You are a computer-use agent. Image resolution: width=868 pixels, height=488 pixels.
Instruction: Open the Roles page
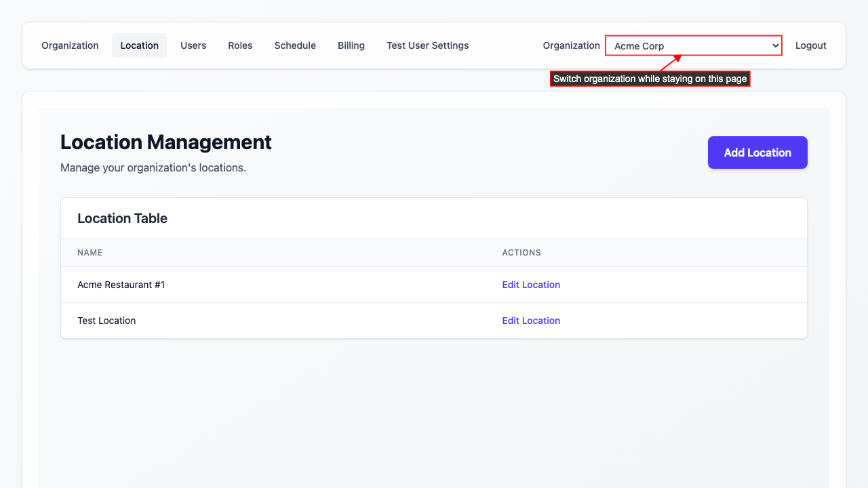(240, 45)
